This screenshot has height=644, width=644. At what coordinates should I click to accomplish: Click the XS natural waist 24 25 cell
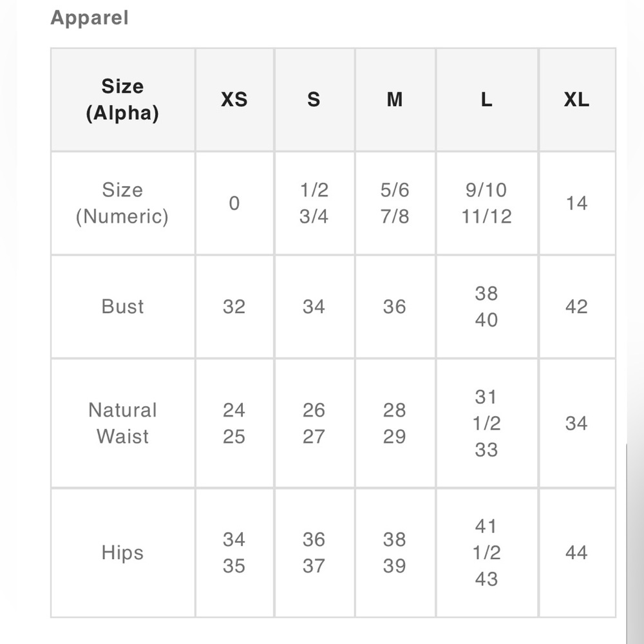tap(234, 423)
